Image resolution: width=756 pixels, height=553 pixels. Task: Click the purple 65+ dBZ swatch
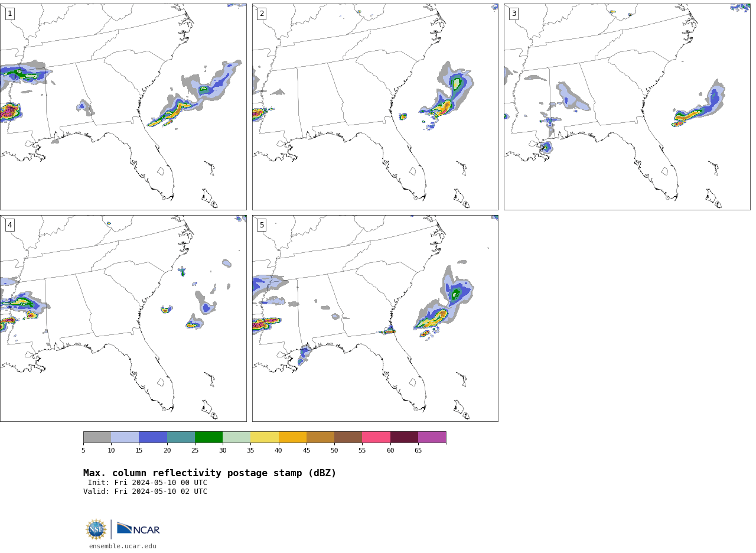(x=432, y=437)
